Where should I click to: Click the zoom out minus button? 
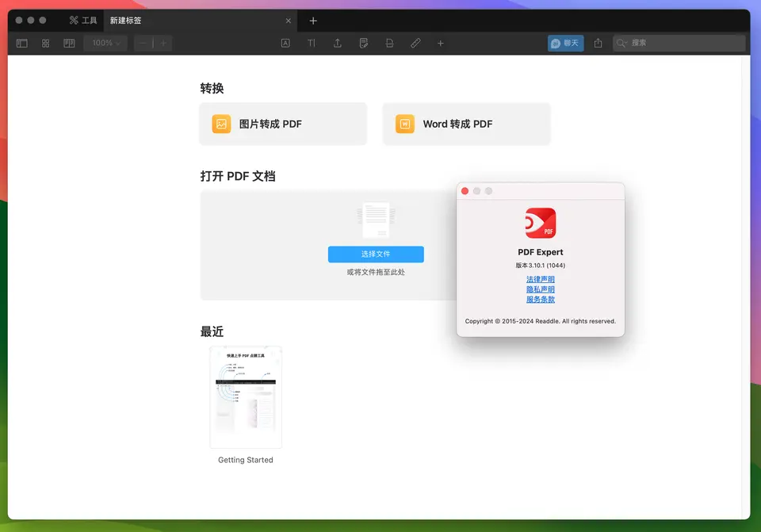tap(143, 43)
